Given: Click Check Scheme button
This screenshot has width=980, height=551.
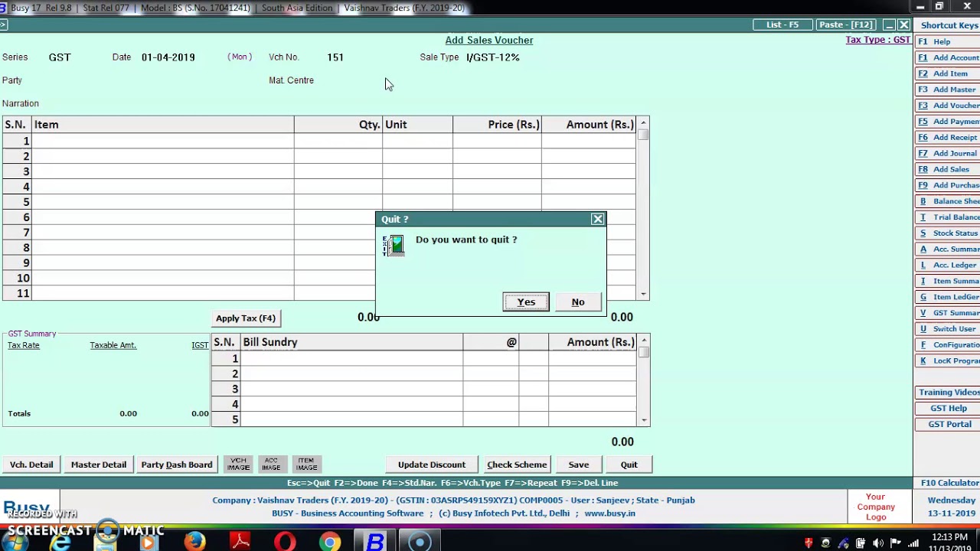Looking at the screenshot, I should (x=517, y=465).
